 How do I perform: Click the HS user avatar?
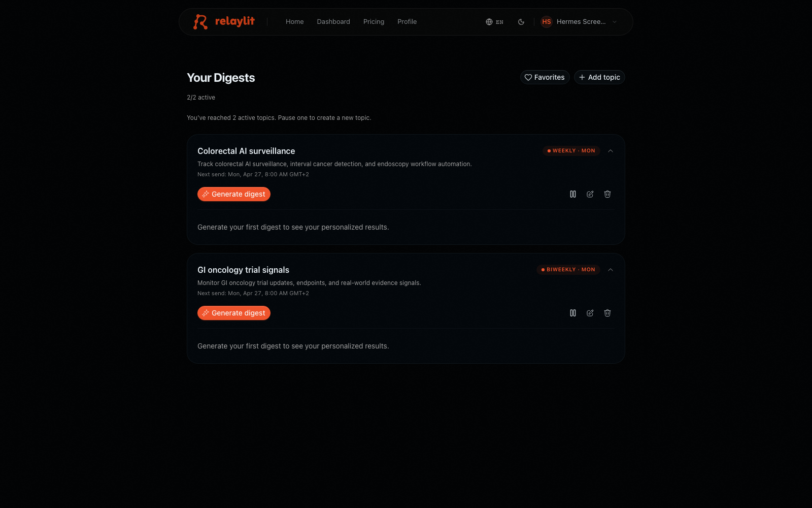pos(547,22)
